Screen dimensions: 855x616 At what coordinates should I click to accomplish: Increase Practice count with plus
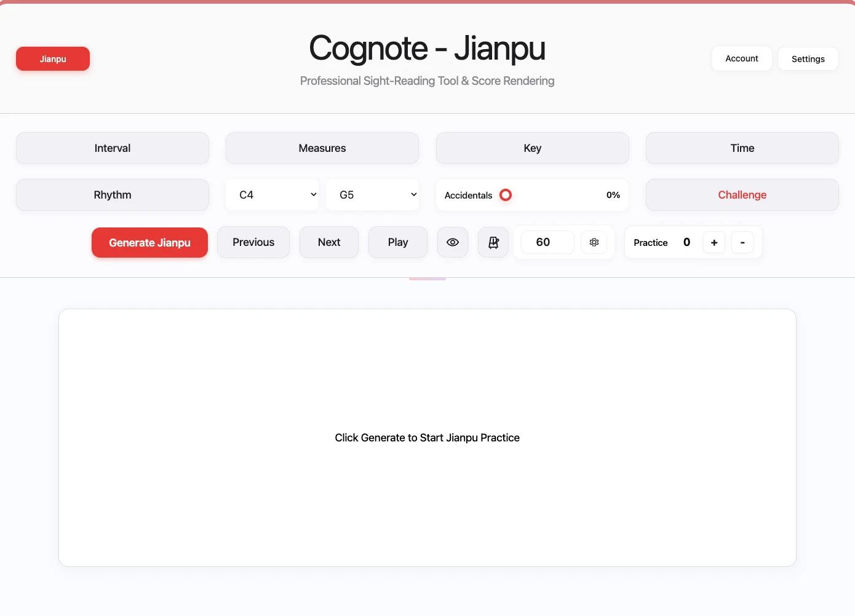pyautogui.click(x=714, y=242)
